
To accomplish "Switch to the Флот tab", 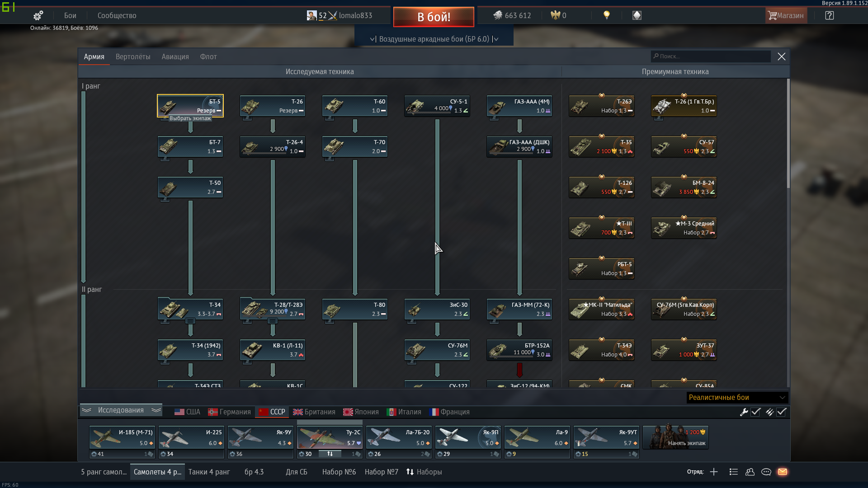I will pyautogui.click(x=208, y=56).
